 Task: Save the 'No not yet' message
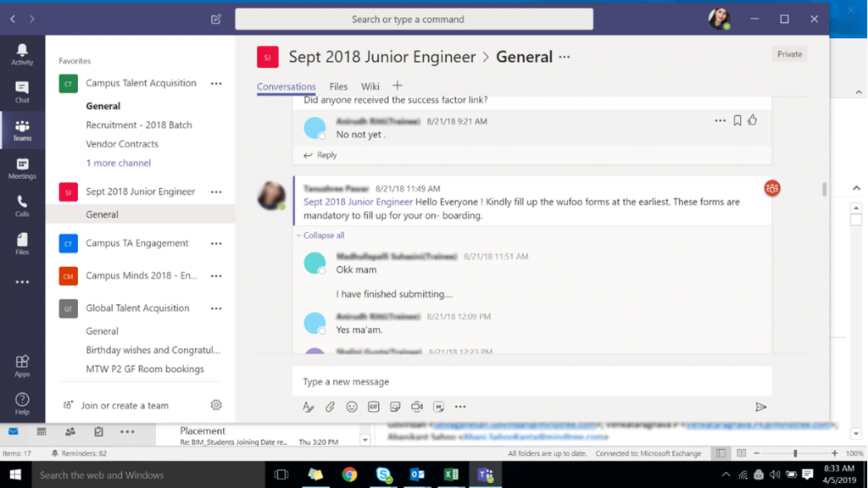coord(737,120)
